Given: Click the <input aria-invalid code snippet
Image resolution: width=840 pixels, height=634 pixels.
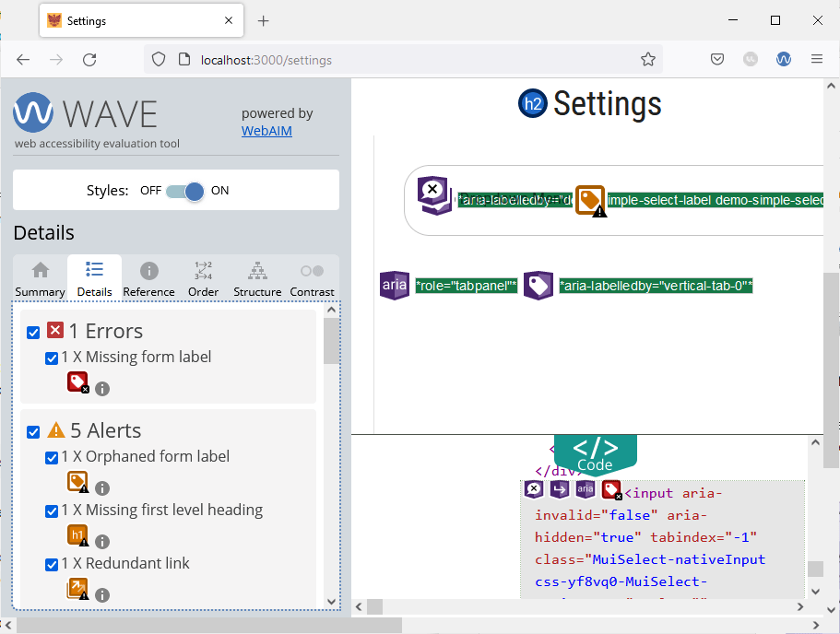Looking at the screenshot, I should coord(662,540).
